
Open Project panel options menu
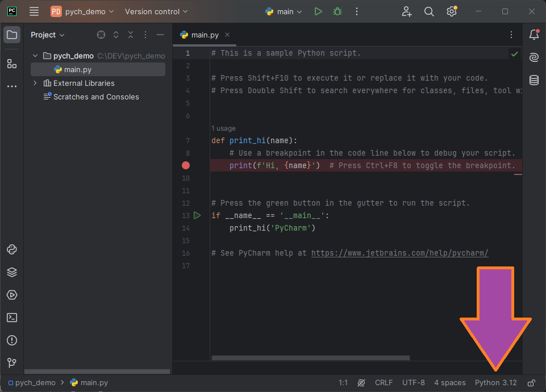(x=145, y=35)
